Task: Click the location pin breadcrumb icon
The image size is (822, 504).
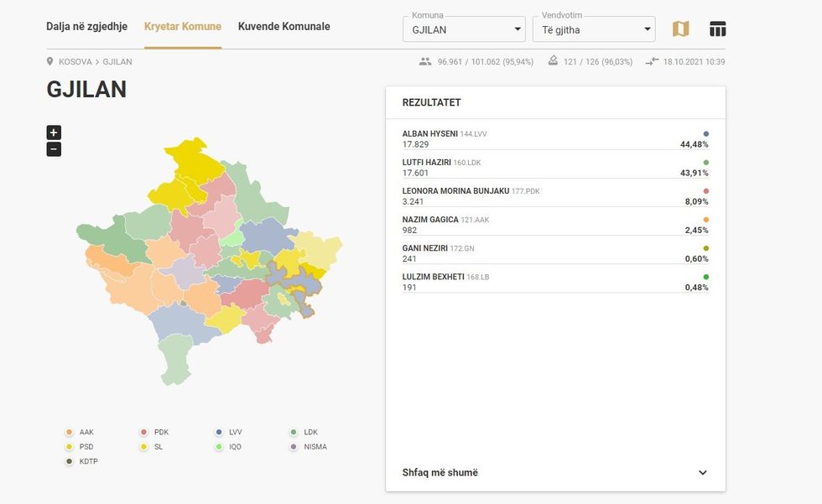Action: [x=51, y=62]
